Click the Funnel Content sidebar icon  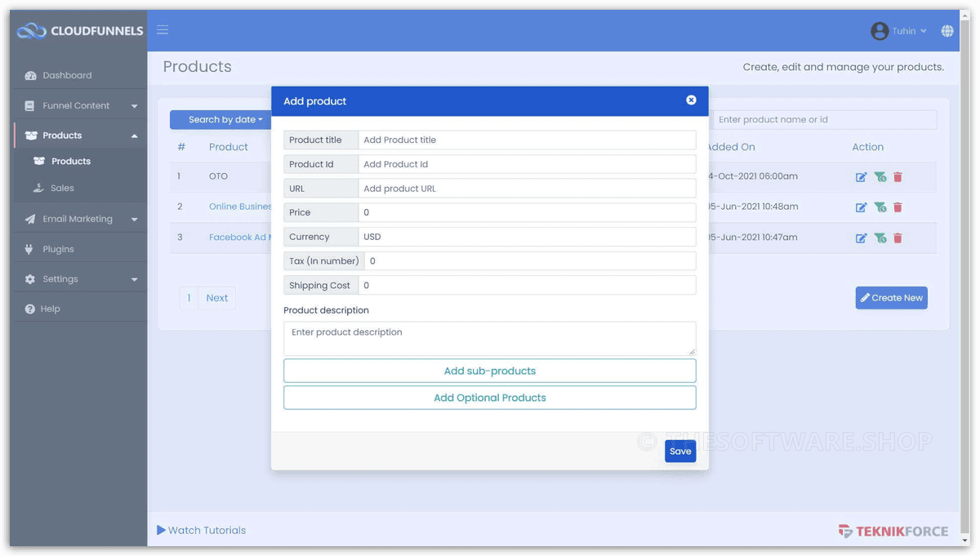pos(29,105)
